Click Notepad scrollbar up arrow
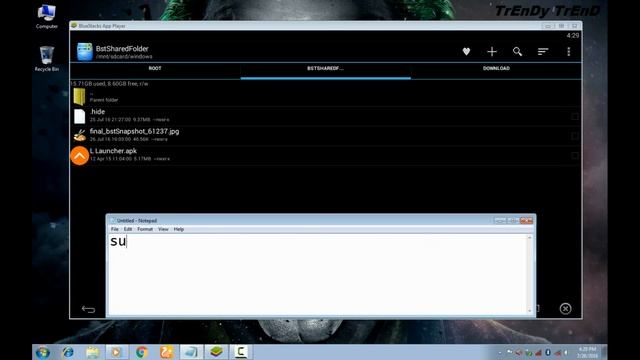 [x=530, y=238]
